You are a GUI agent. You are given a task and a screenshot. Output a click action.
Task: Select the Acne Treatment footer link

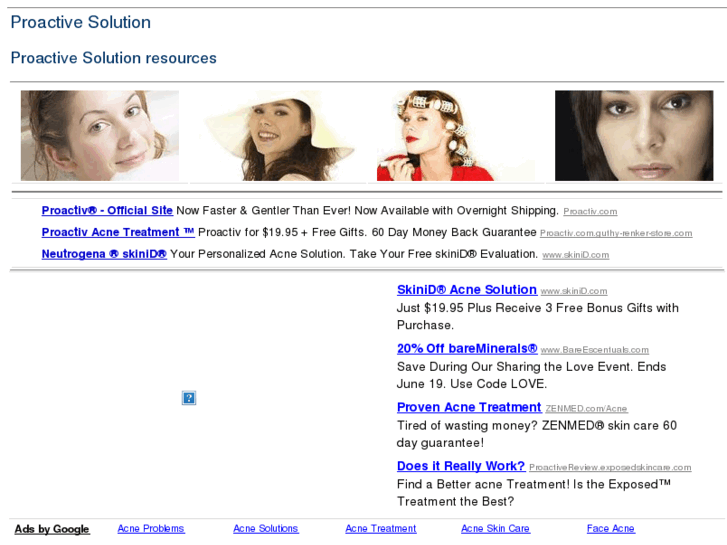tap(381, 529)
